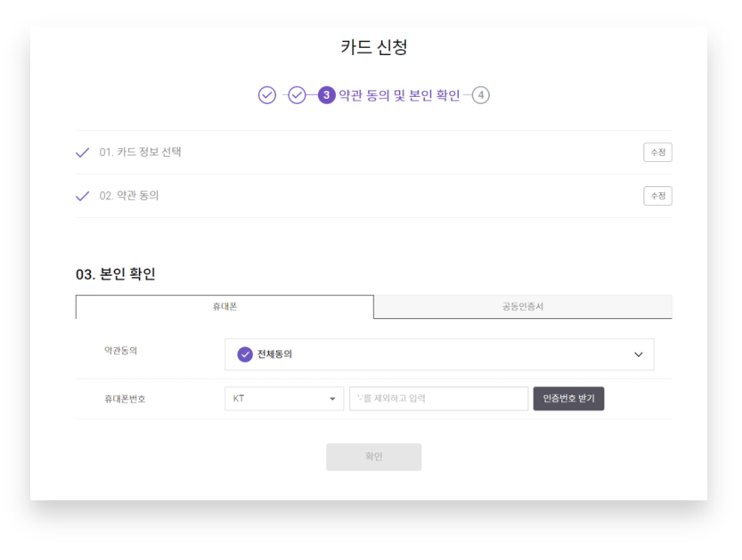
Task: Open the KT carrier dropdown
Action: [283, 399]
